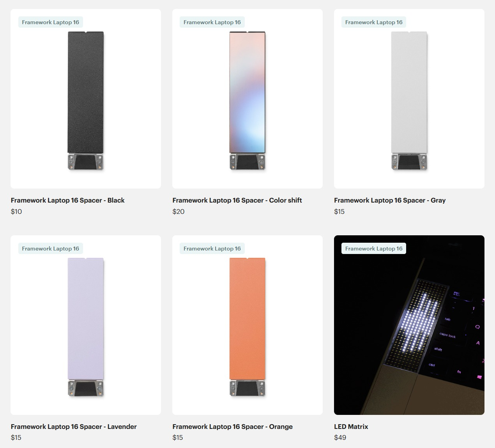Open the orange spacer product image
Screen dimensions: 495x448
247,325
